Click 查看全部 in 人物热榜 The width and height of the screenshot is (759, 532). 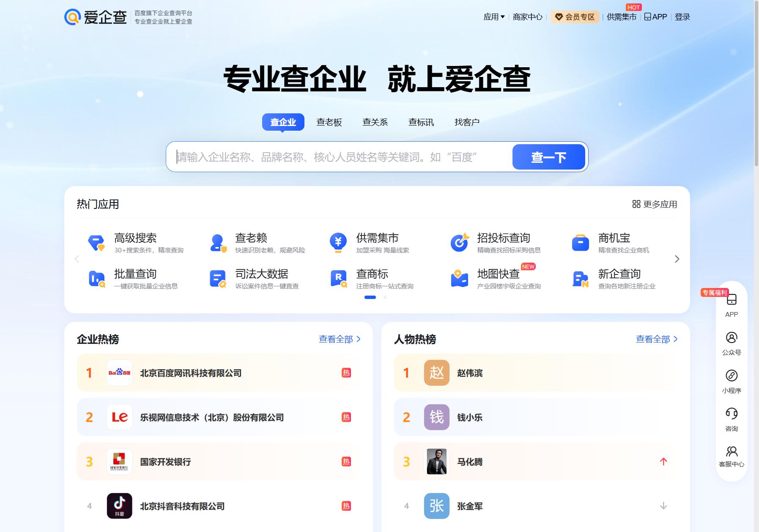[657, 339]
